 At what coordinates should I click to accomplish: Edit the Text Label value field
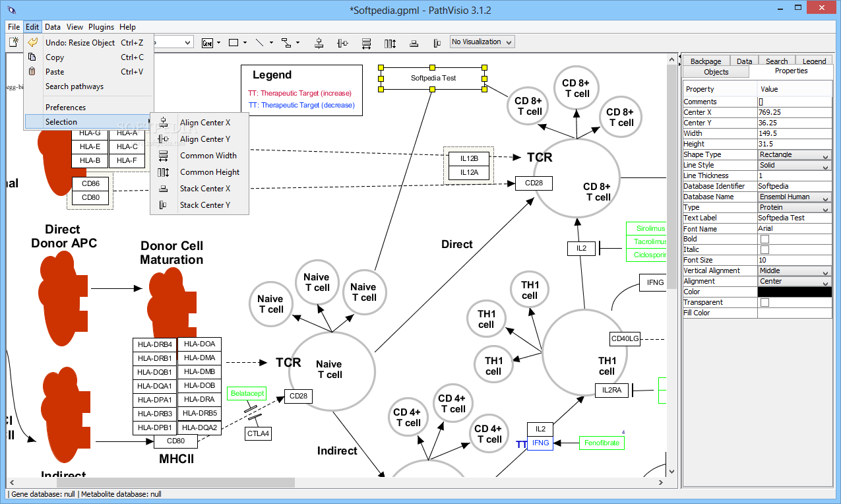[794, 218]
